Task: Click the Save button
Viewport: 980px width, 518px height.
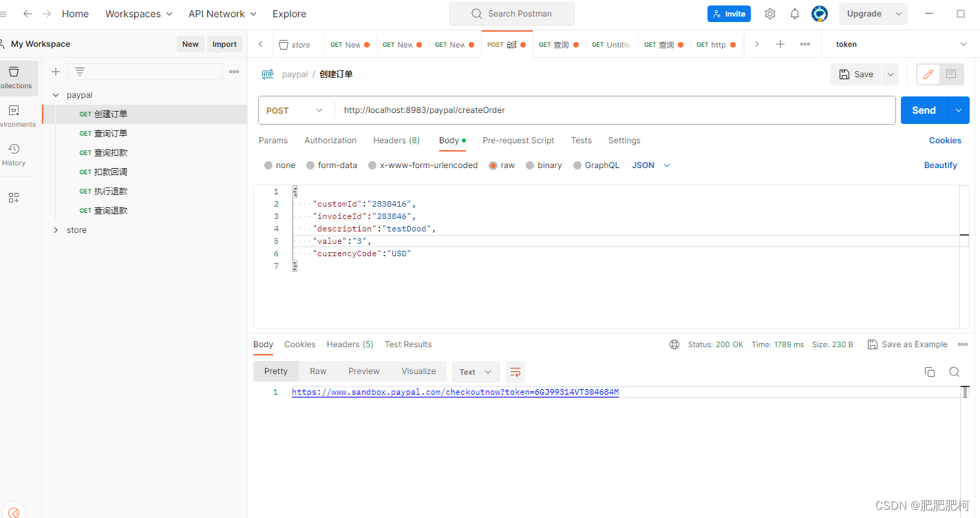Action: tap(856, 74)
